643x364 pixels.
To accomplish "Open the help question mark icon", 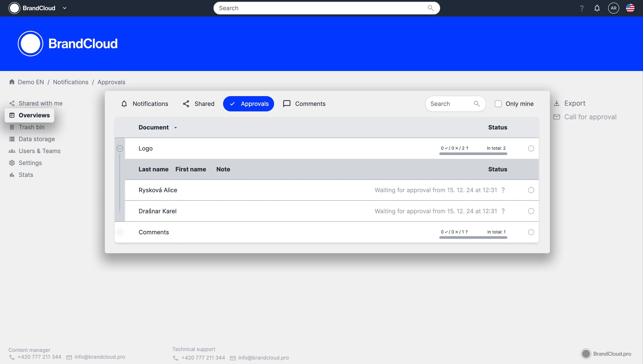I will [582, 8].
